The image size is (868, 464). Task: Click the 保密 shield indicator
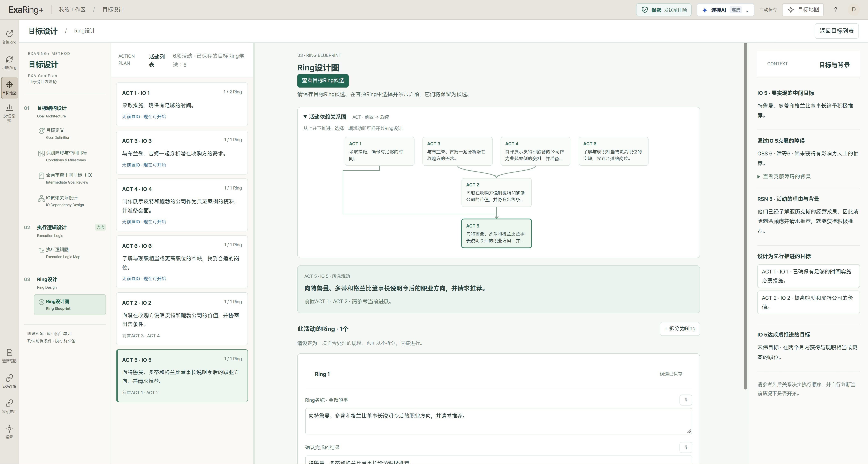click(x=663, y=10)
